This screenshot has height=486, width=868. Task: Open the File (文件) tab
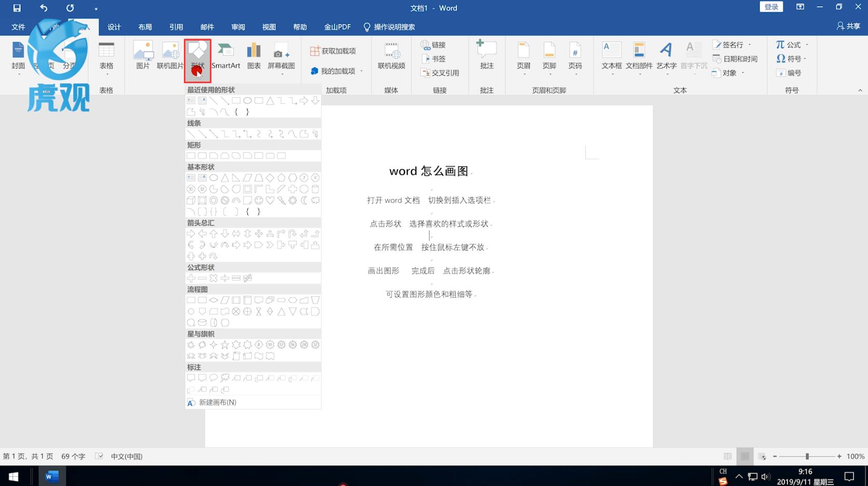18,27
